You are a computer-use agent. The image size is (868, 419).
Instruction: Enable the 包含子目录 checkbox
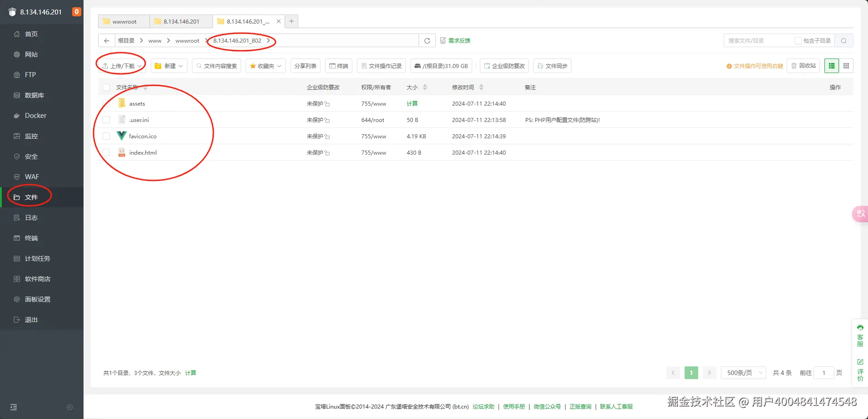(x=798, y=41)
